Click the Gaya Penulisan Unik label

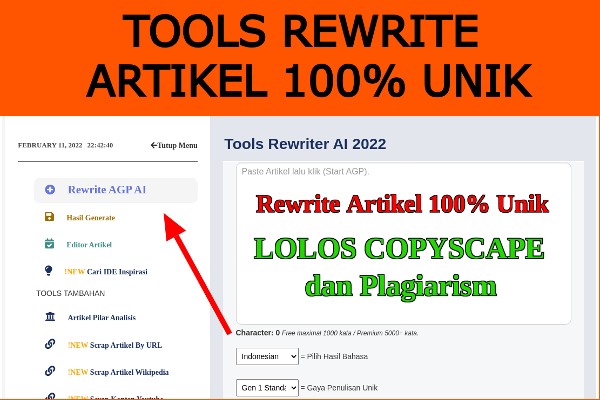(x=342, y=388)
